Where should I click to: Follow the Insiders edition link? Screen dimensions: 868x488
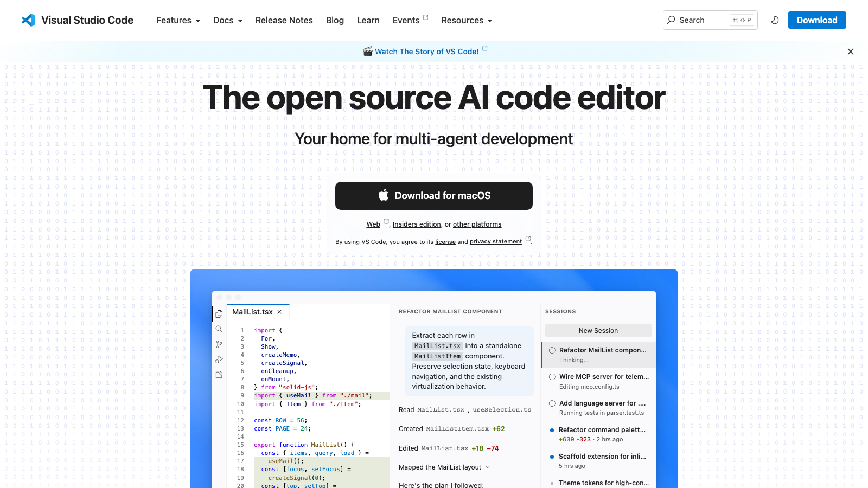coord(417,224)
